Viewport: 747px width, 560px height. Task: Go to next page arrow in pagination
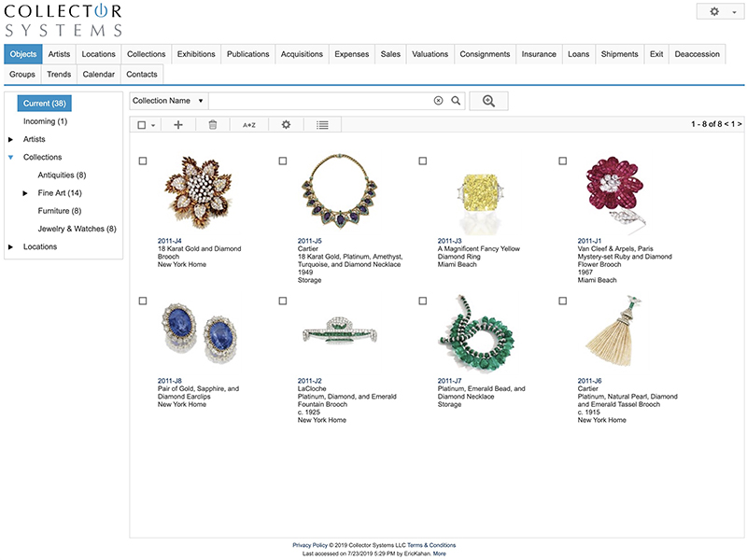tap(740, 124)
